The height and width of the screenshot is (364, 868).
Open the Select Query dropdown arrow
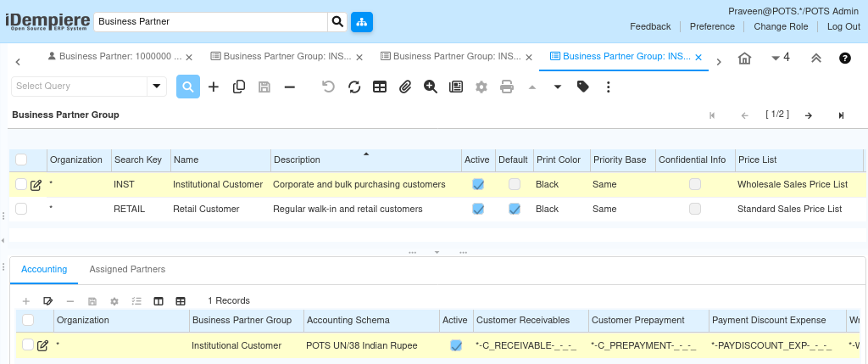tap(157, 86)
